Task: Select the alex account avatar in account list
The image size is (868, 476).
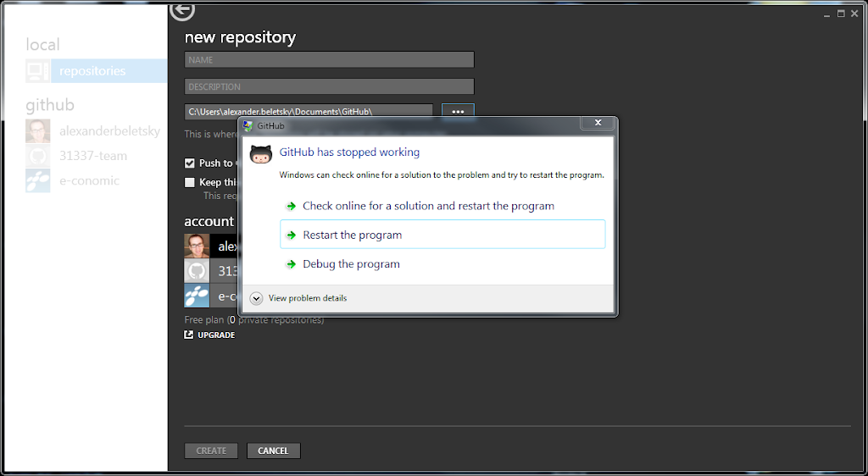Action: pos(197,246)
